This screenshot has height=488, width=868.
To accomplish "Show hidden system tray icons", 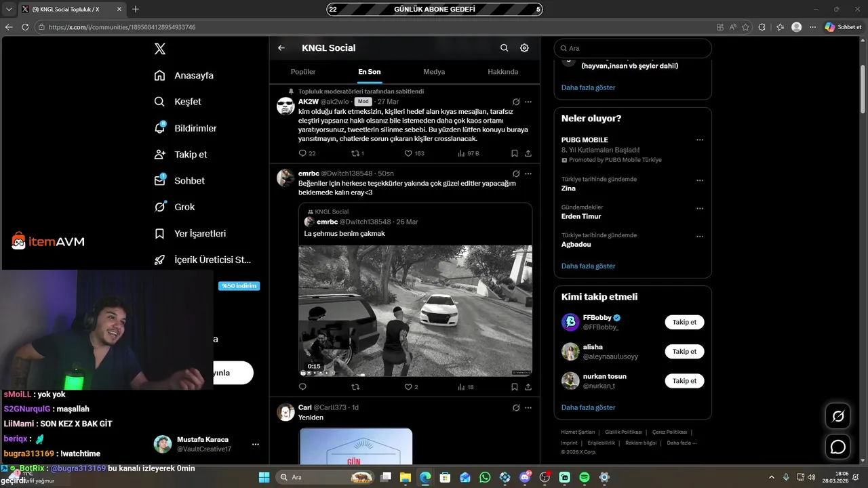I will pos(772,477).
